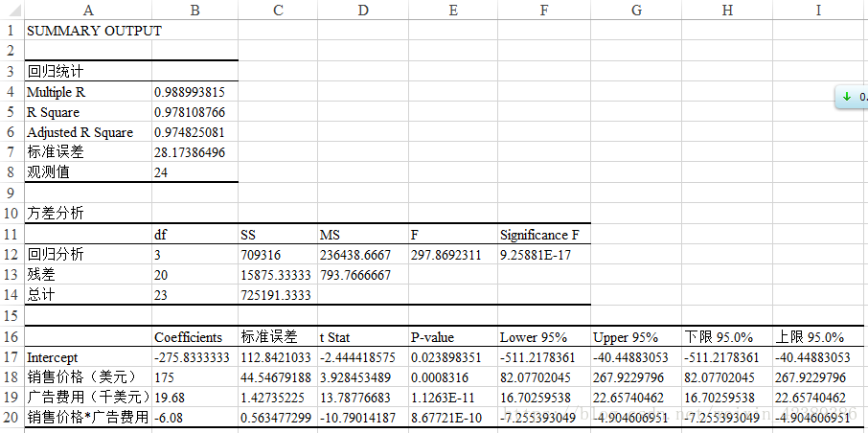Select the Significance F header cell
The height and width of the screenshot is (433, 868).
[544, 234]
